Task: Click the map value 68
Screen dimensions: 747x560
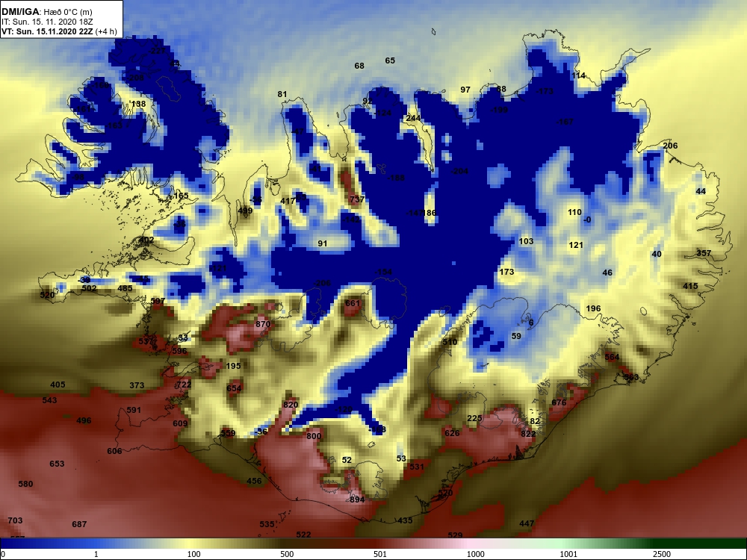Action: tap(359, 66)
